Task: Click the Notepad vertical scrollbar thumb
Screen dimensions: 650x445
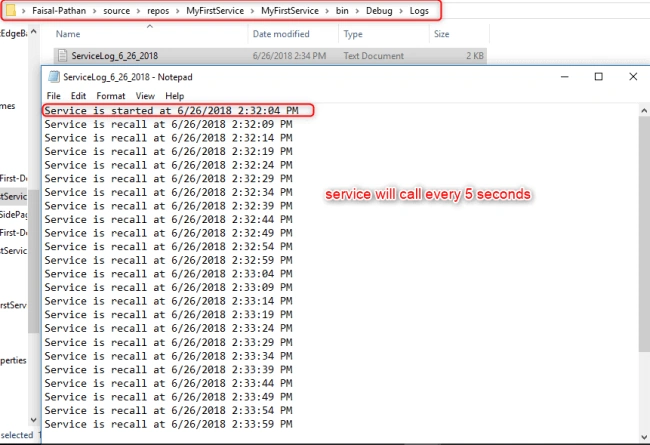Action: click(644, 234)
